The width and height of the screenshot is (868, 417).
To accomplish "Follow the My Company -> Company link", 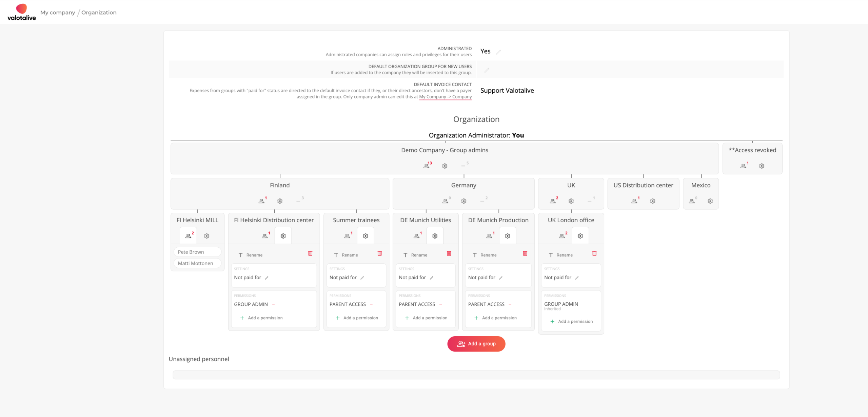I will pyautogui.click(x=445, y=97).
